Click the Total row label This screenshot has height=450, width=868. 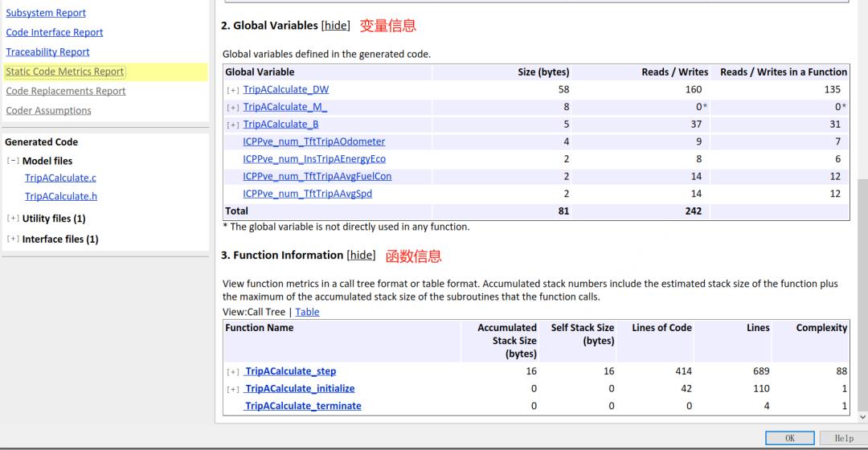tap(236, 211)
